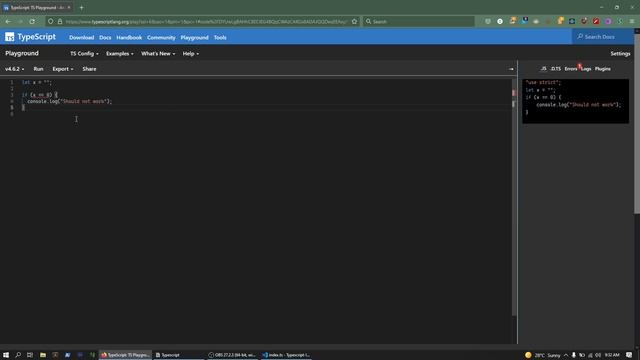Click "use strict" in JS output
Image resolution: width=640 pixels, height=360 pixels.
543,82
